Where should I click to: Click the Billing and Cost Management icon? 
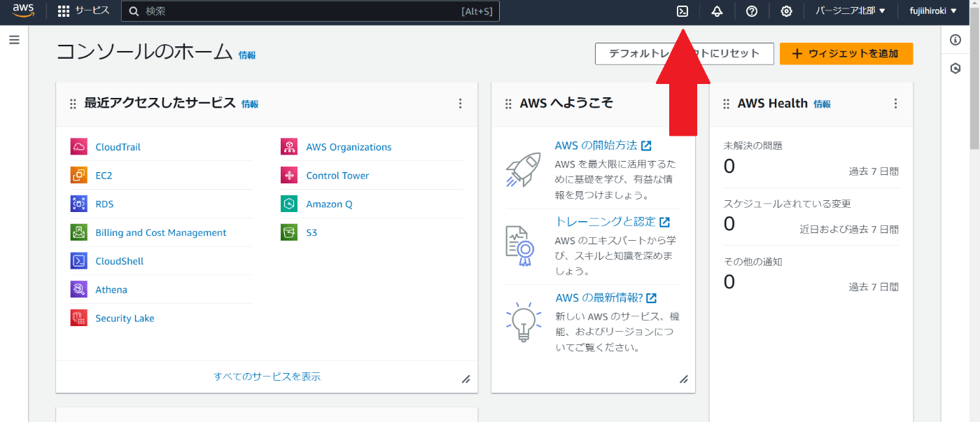tap(78, 232)
